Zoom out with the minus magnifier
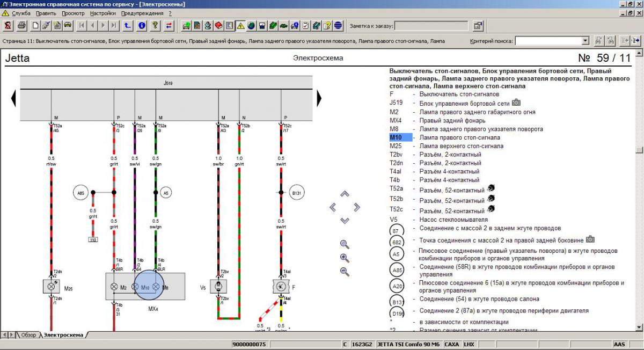 pos(345,272)
